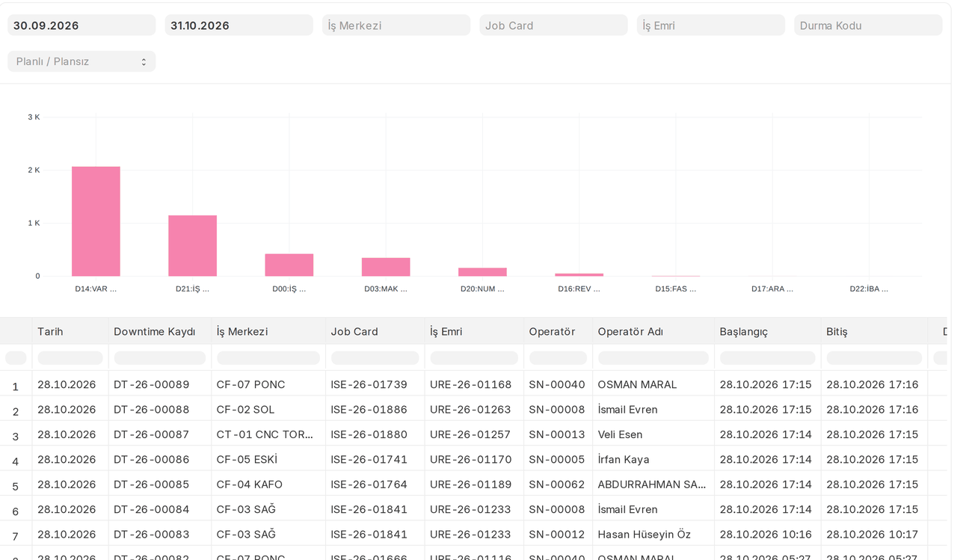Focus the İş Merkezi filter field above the chart
The width and height of the screenshot is (972, 560).
click(396, 25)
